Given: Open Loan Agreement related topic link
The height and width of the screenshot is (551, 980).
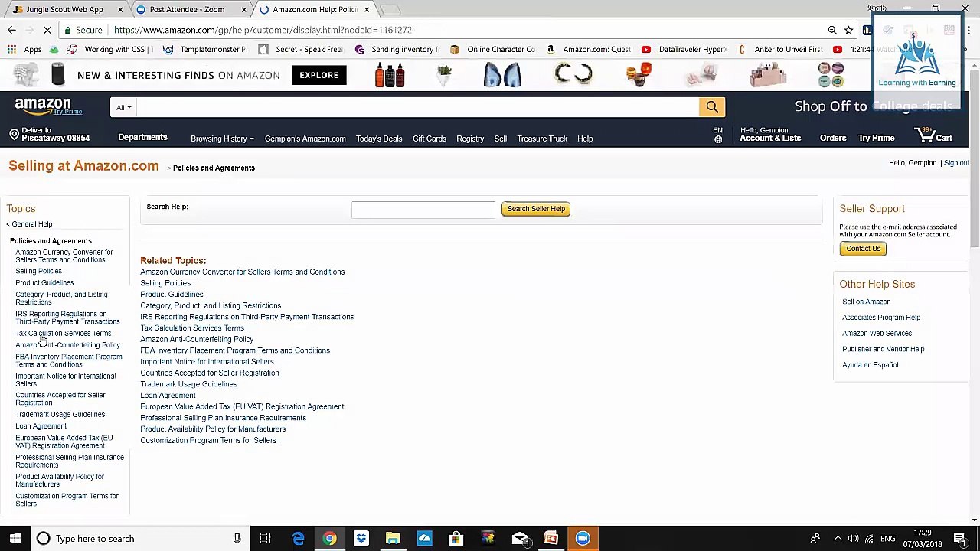Looking at the screenshot, I should (x=168, y=396).
